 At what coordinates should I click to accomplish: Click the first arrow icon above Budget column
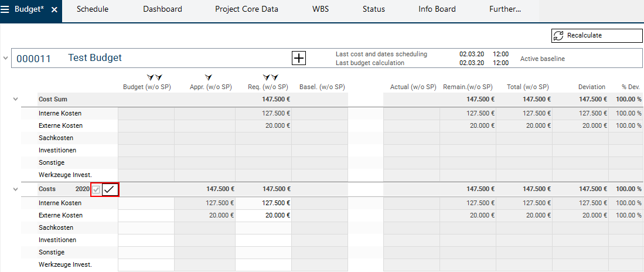point(151,77)
